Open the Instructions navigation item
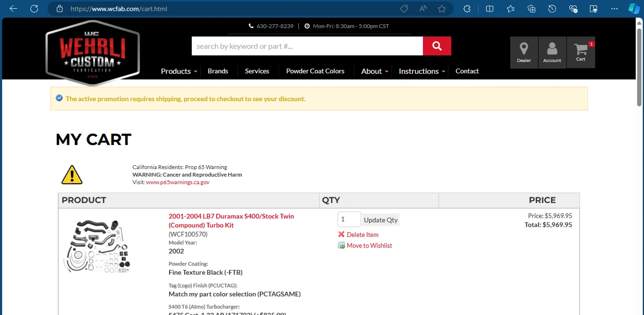 (419, 71)
